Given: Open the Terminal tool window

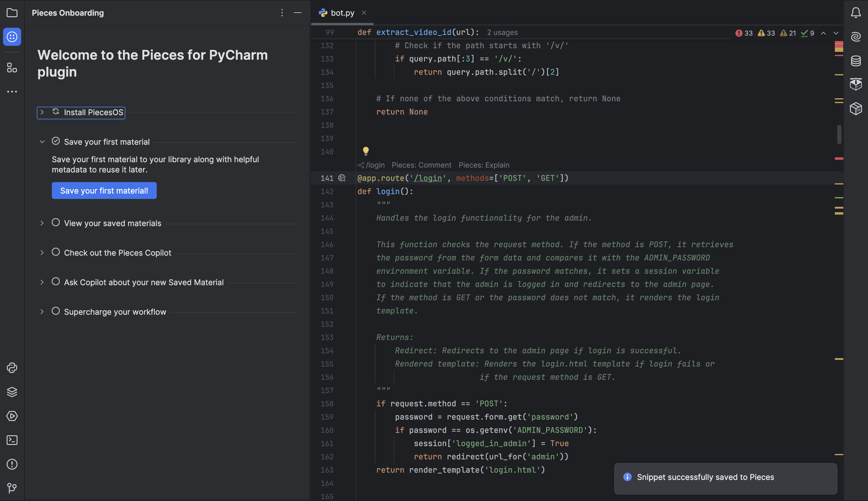Looking at the screenshot, I should (x=12, y=440).
